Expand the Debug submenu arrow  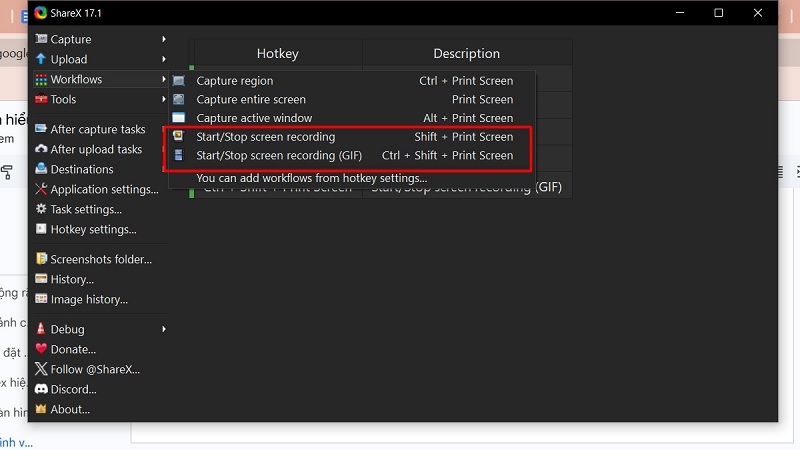pos(164,329)
